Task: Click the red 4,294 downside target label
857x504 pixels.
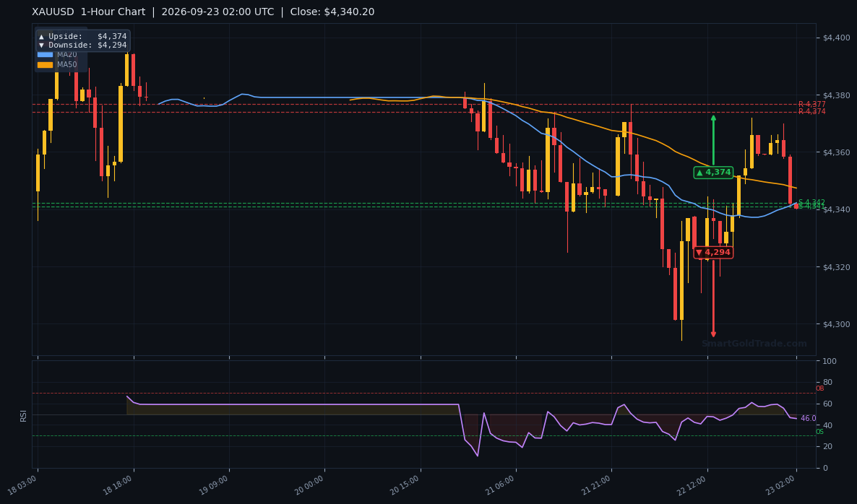Action: pos(713,252)
